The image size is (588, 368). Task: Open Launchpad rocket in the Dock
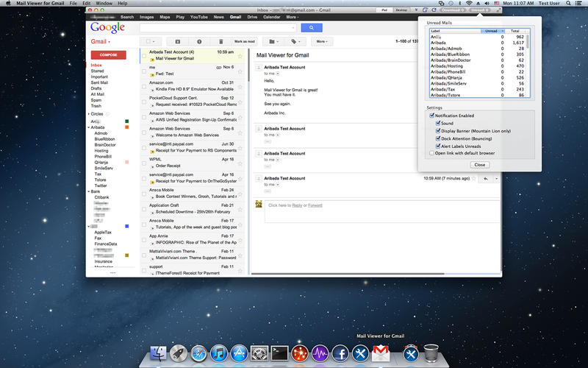click(179, 353)
